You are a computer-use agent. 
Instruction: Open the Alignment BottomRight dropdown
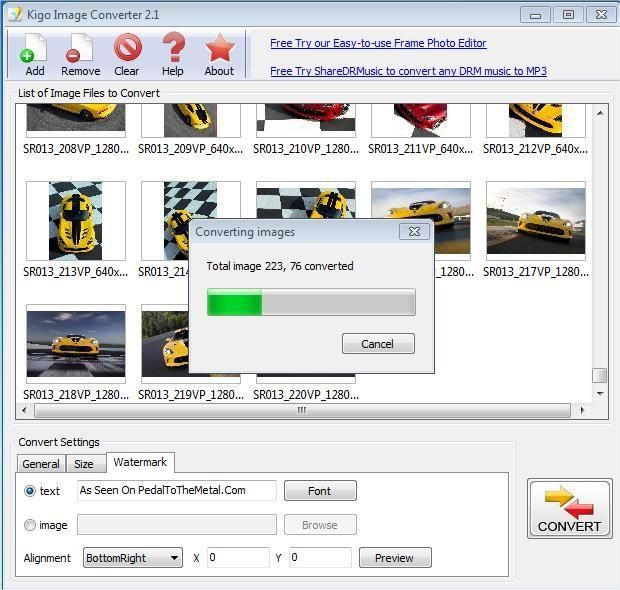click(x=132, y=558)
